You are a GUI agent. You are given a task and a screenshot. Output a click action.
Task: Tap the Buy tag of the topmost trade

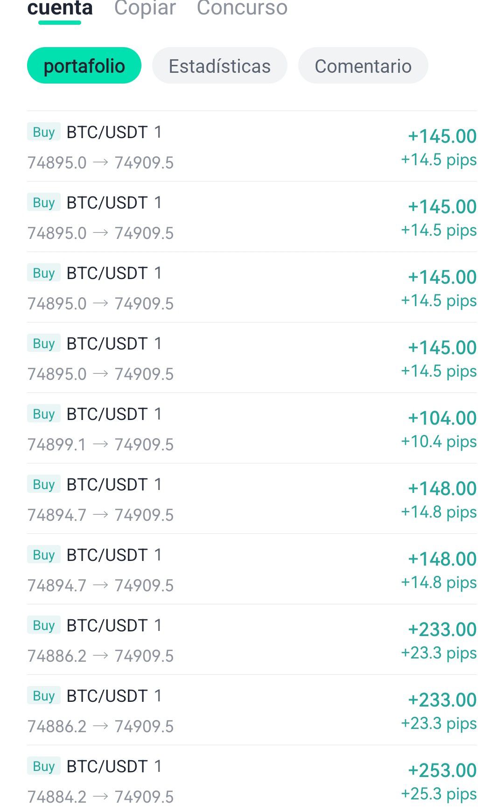point(44,132)
